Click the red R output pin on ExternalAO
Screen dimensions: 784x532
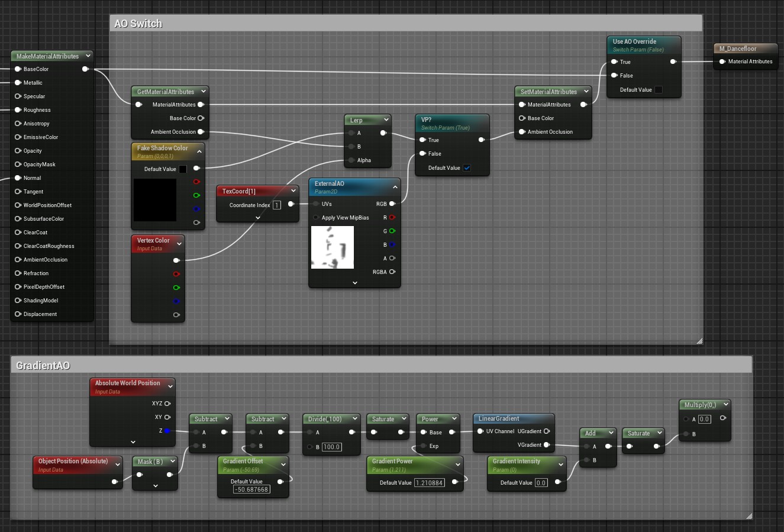(x=392, y=218)
